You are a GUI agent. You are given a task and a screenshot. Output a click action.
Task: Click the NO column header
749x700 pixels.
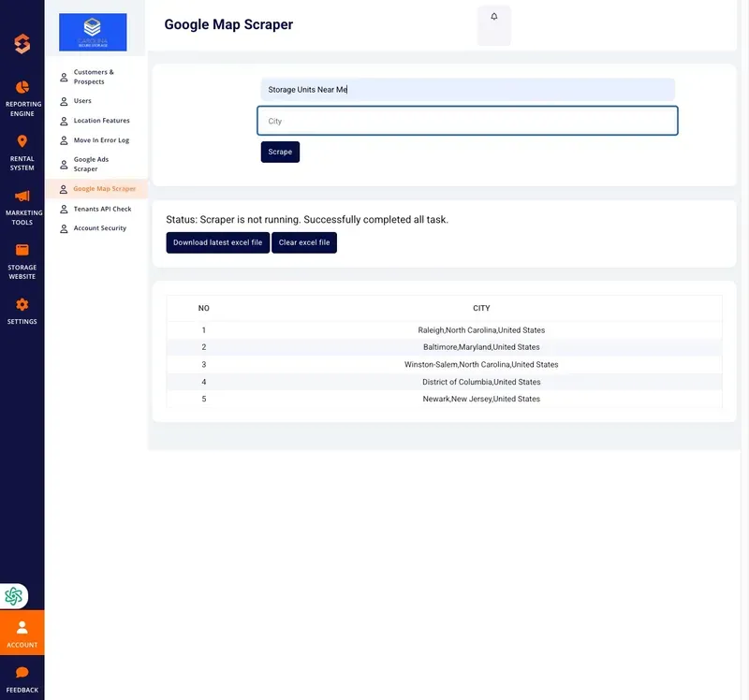203,308
